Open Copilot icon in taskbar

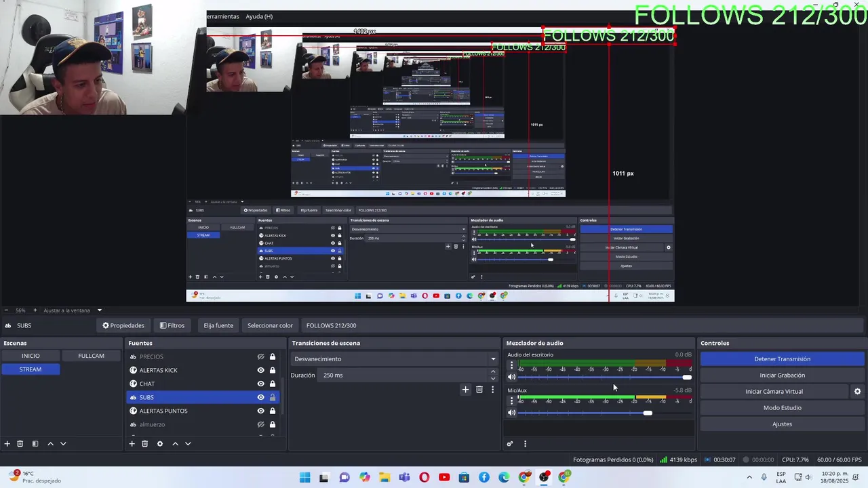(x=365, y=478)
